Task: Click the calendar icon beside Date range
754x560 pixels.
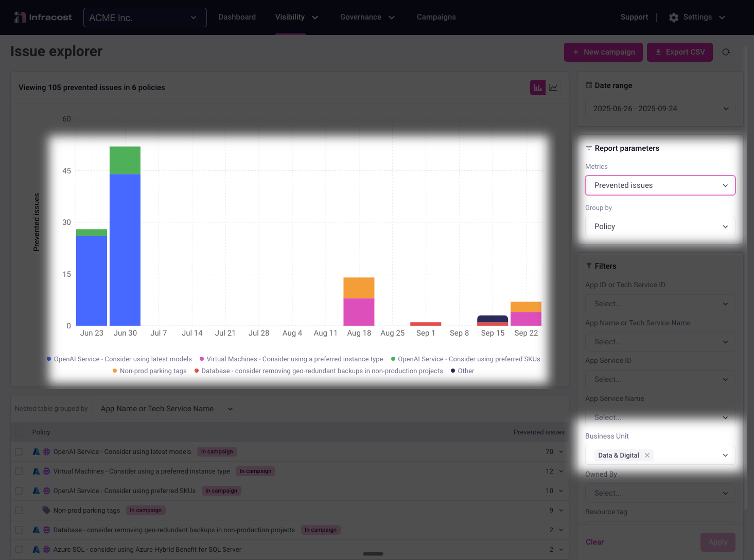Action: [589, 85]
